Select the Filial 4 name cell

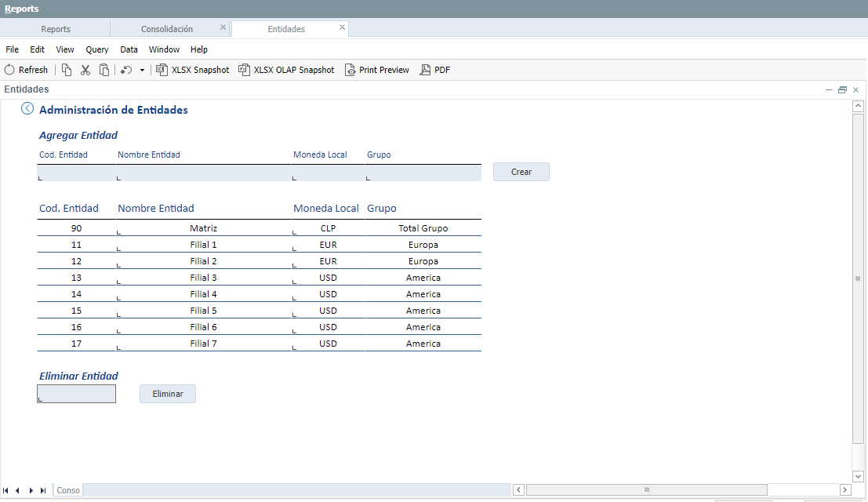pos(203,294)
